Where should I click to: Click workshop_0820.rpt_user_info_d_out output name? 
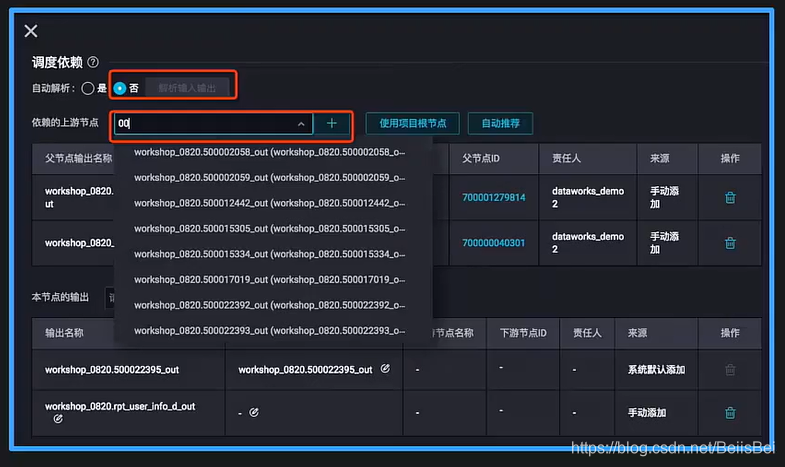point(120,406)
